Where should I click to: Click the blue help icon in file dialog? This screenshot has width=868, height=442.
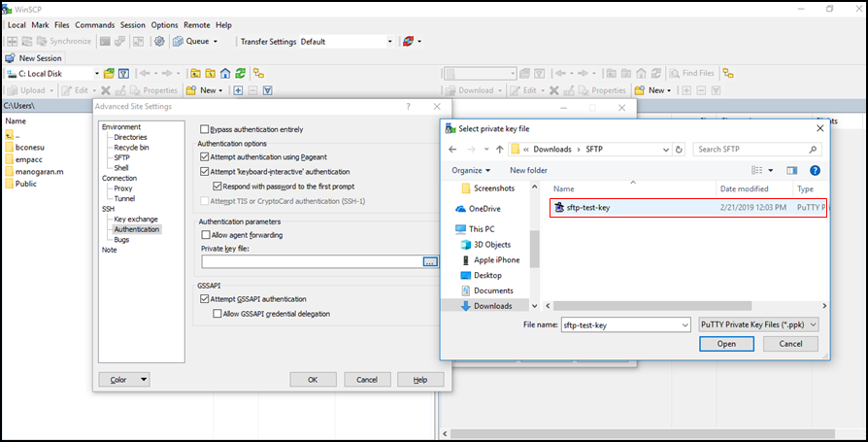815,170
